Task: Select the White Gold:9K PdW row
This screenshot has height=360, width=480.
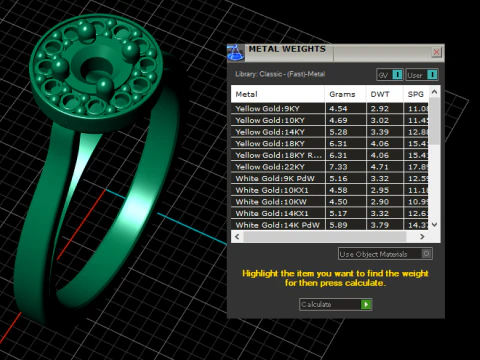Action: 330,178
